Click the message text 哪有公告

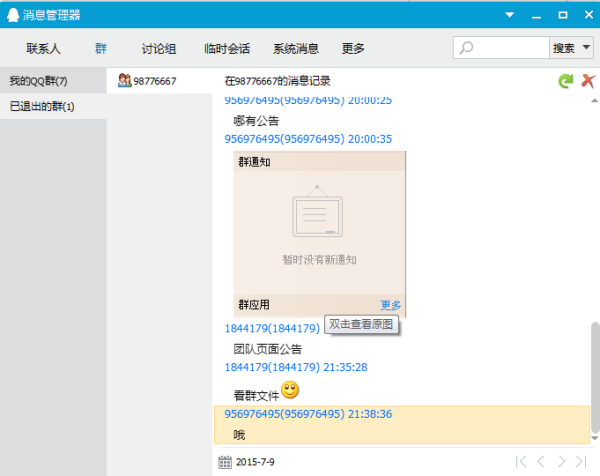point(256,121)
